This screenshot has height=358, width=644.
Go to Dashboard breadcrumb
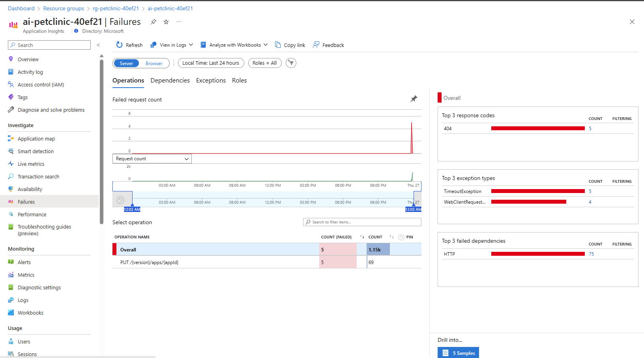pos(21,8)
